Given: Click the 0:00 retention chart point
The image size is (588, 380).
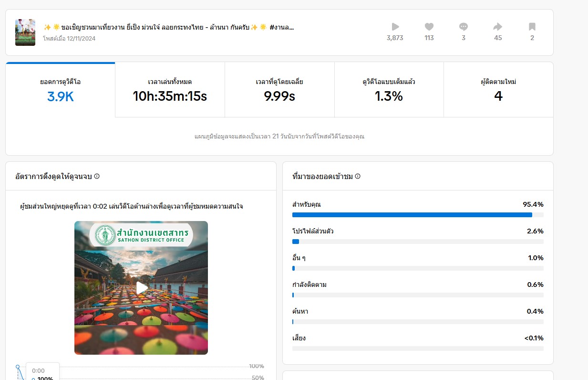Looking at the screenshot, I should click(x=18, y=367).
